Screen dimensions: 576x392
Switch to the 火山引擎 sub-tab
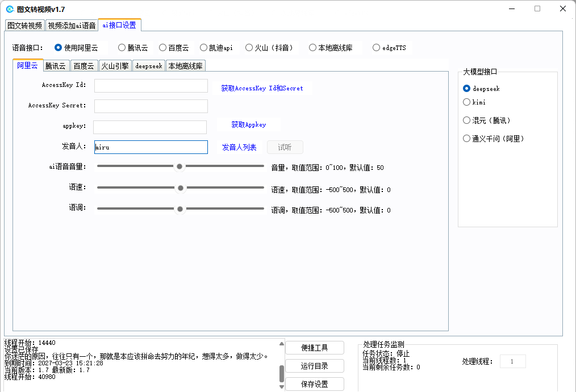tap(115, 66)
